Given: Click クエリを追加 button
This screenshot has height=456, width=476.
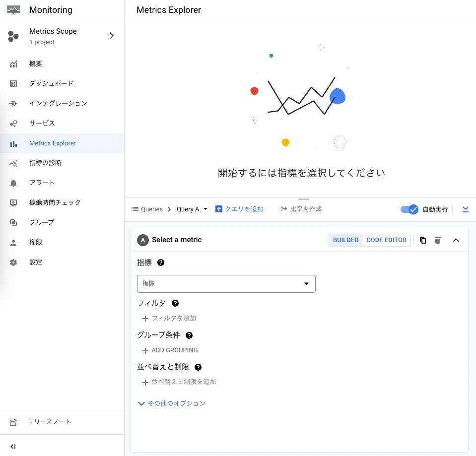Looking at the screenshot, I should [x=240, y=209].
